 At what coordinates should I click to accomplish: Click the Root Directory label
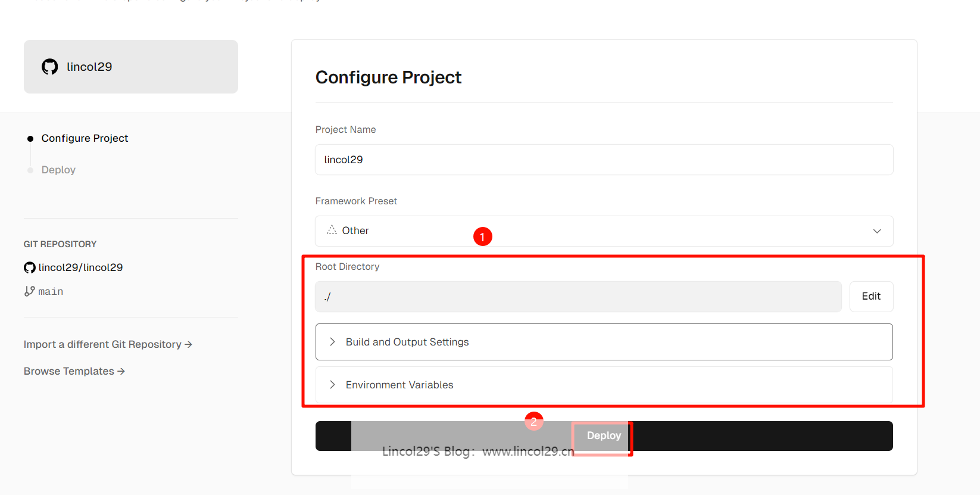click(347, 267)
